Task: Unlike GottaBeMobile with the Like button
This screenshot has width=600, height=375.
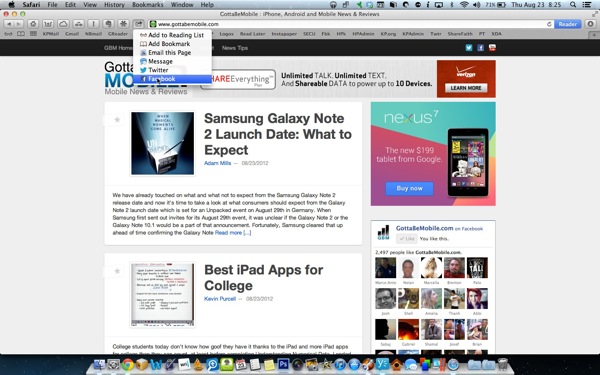Action: tap(407, 238)
